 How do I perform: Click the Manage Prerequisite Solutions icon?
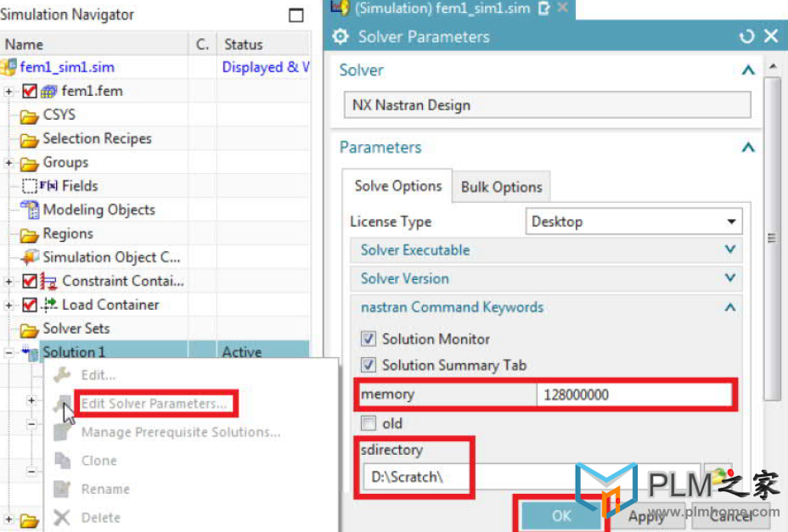pos(62,432)
